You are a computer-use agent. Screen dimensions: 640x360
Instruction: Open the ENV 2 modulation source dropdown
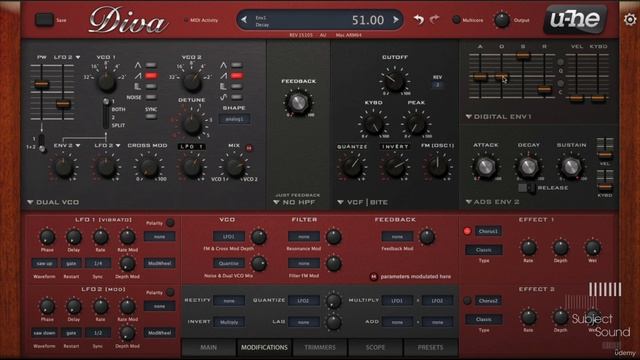click(x=67, y=145)
